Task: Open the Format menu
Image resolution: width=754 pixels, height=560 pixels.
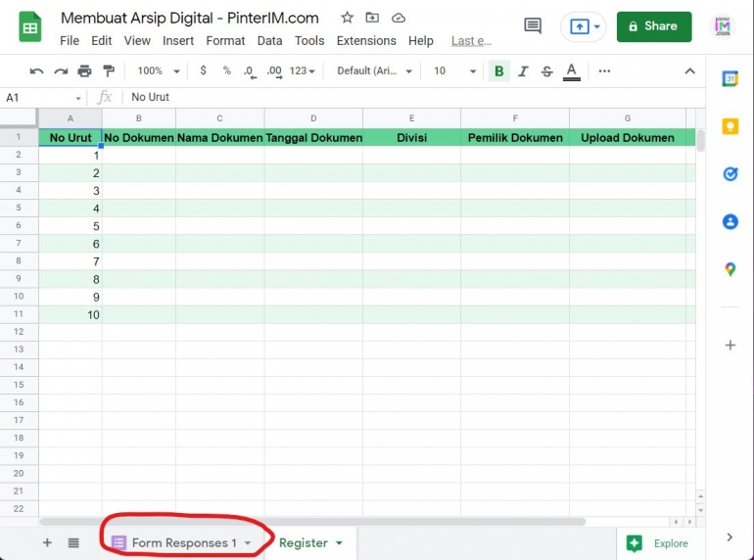Action: [x=225, y=41]
